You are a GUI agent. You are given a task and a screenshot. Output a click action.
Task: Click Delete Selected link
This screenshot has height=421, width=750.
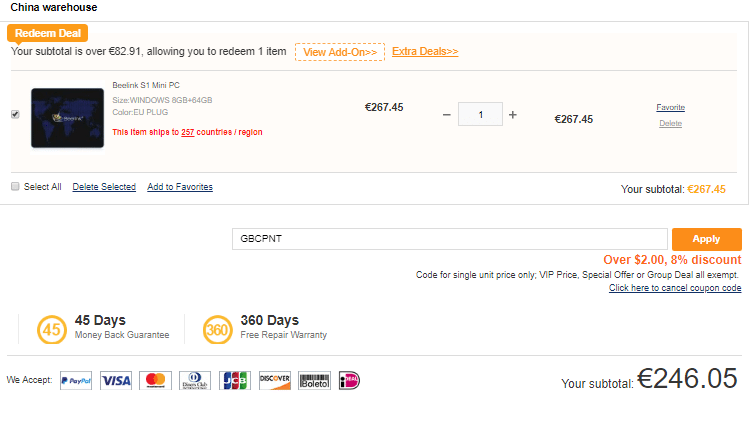pos(104,187)
